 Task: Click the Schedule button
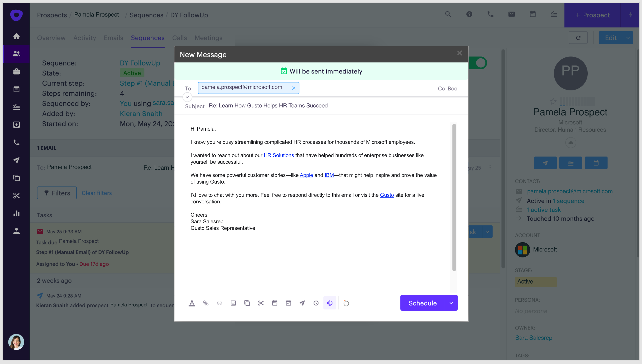422,303
